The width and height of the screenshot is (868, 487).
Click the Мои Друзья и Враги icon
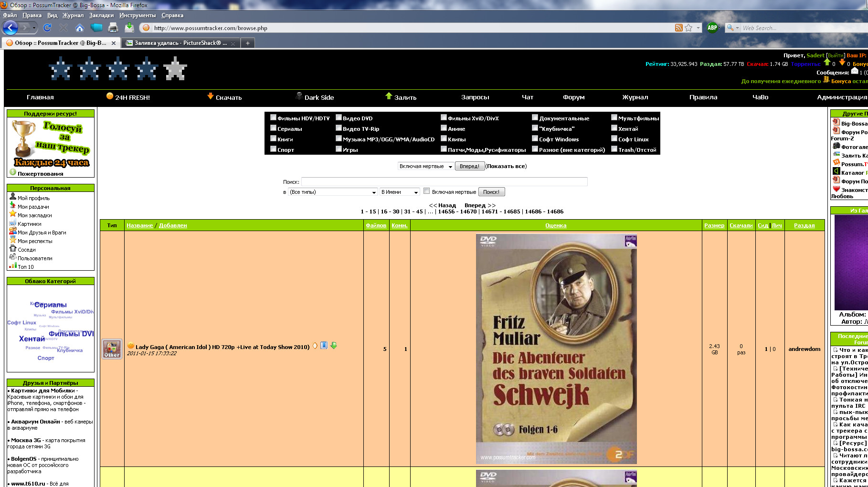coord(13,231)
